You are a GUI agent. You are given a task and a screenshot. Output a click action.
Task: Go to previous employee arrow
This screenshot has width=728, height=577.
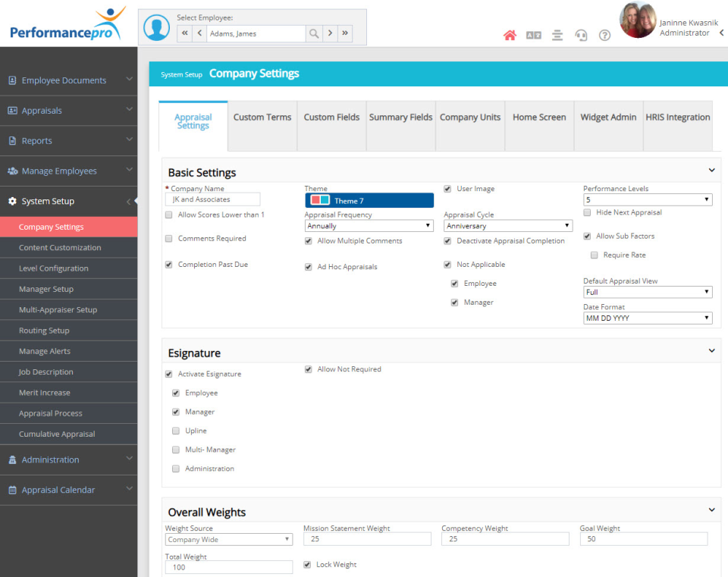coord(199,33)
